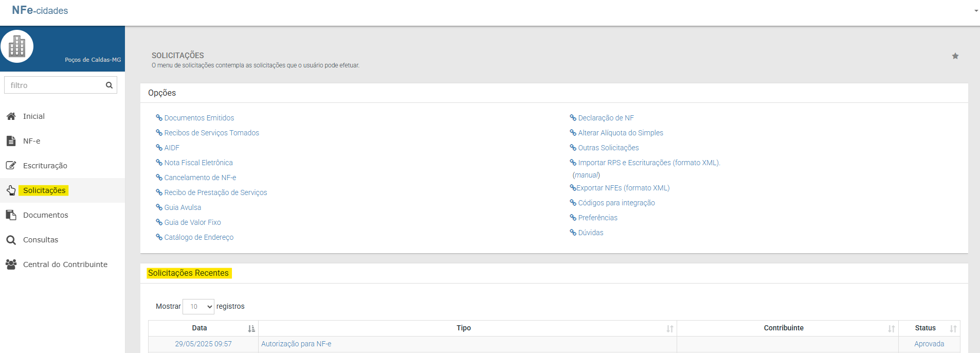
Task: Open Recibo de Prestação de Serviços link
Action: [215, 192]
